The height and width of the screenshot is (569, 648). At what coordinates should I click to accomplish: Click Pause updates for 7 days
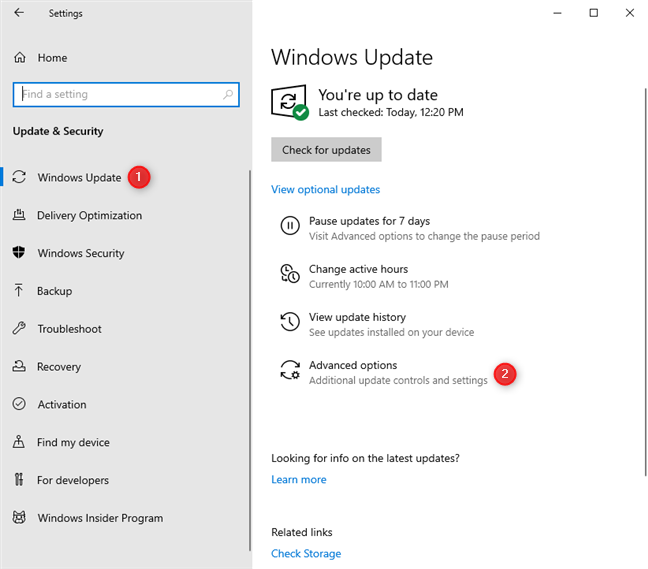tap(369, 221)
